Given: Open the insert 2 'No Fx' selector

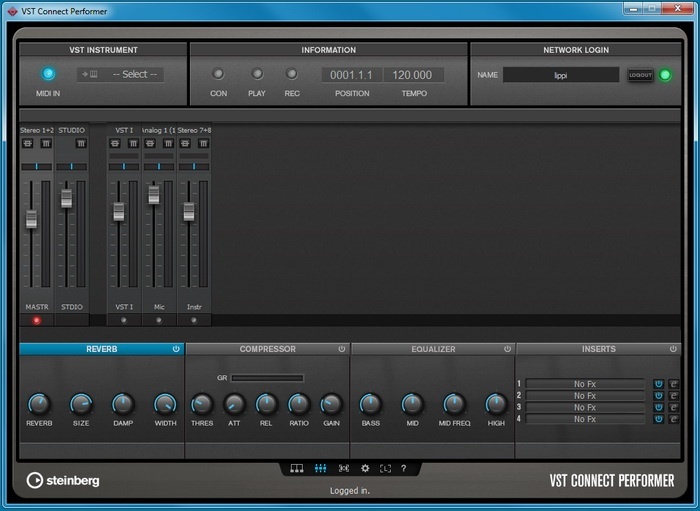Looking at the screenshot, I should [585, 395].
